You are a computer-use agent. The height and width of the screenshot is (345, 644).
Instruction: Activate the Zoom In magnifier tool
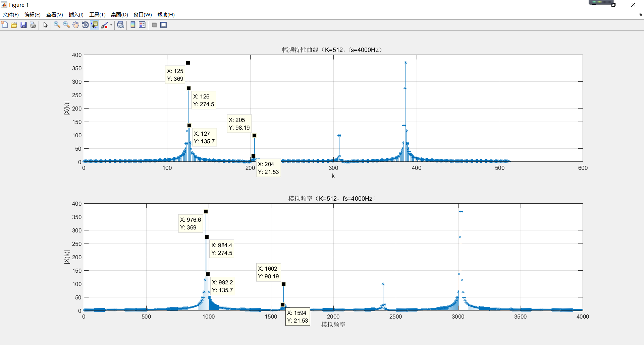[x=57, y=25]
